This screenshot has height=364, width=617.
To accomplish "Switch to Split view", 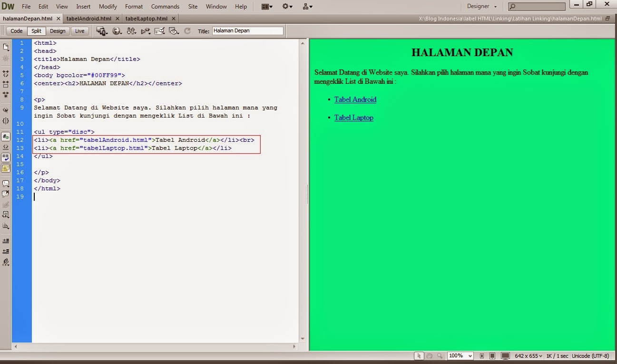I will tap(36, 30).
